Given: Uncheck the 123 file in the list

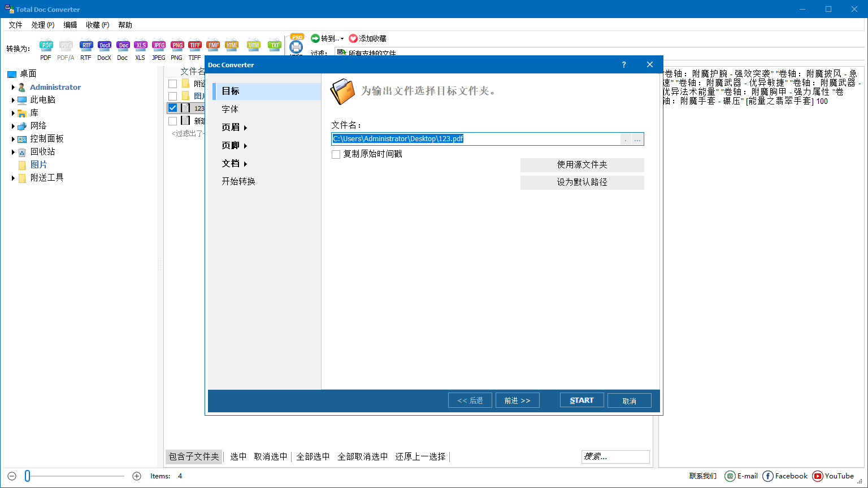Looking at the screenshot, I should pyautogui.click(x=173, y=107).
